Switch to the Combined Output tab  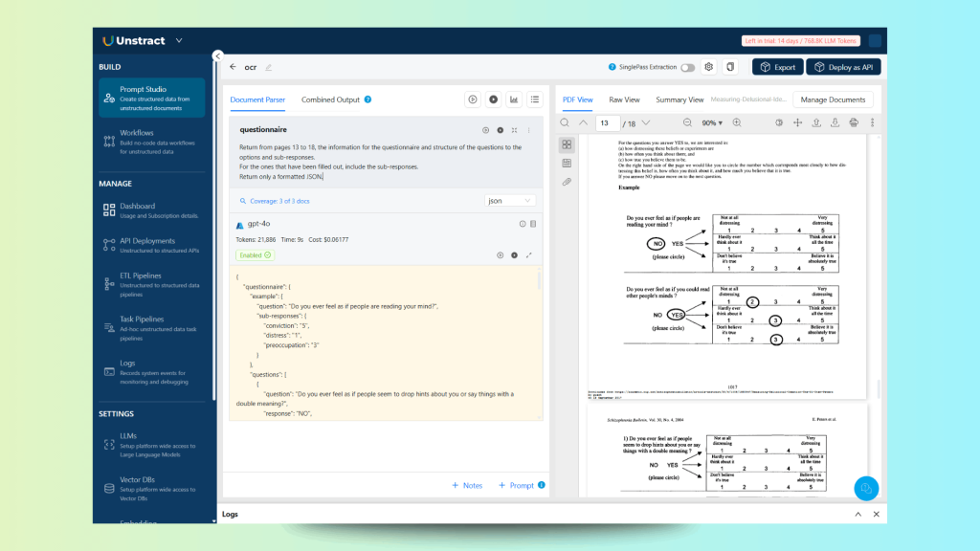[330, 99]
